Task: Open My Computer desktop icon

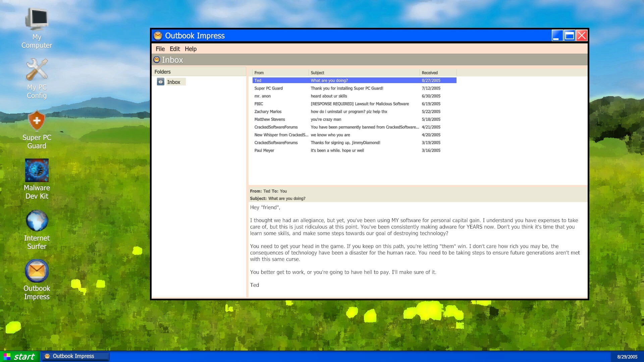Action: [x=37, y=19]
